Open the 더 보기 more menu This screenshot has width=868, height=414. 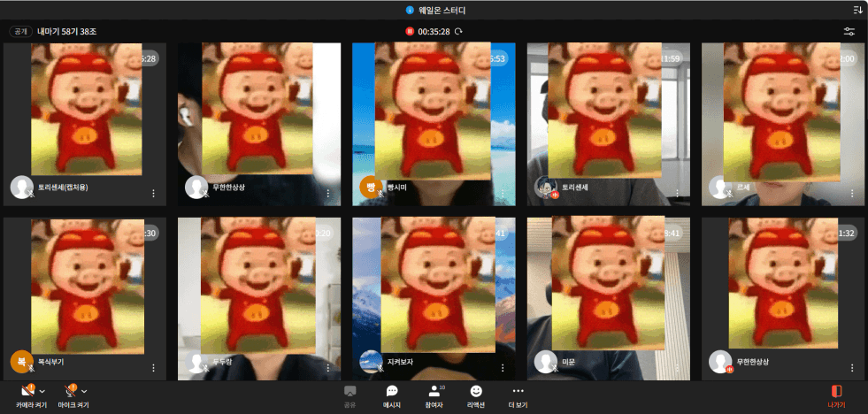(518, 397)
